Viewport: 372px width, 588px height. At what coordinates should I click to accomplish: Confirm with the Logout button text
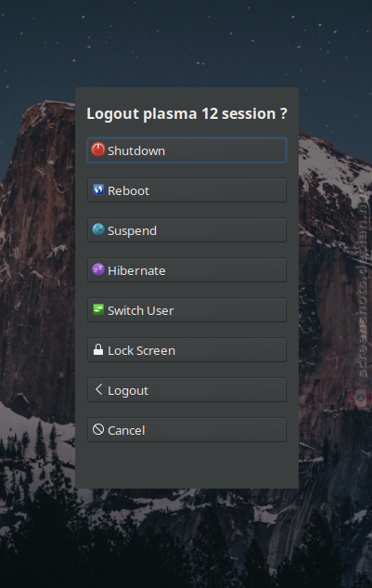coord(128,391)
